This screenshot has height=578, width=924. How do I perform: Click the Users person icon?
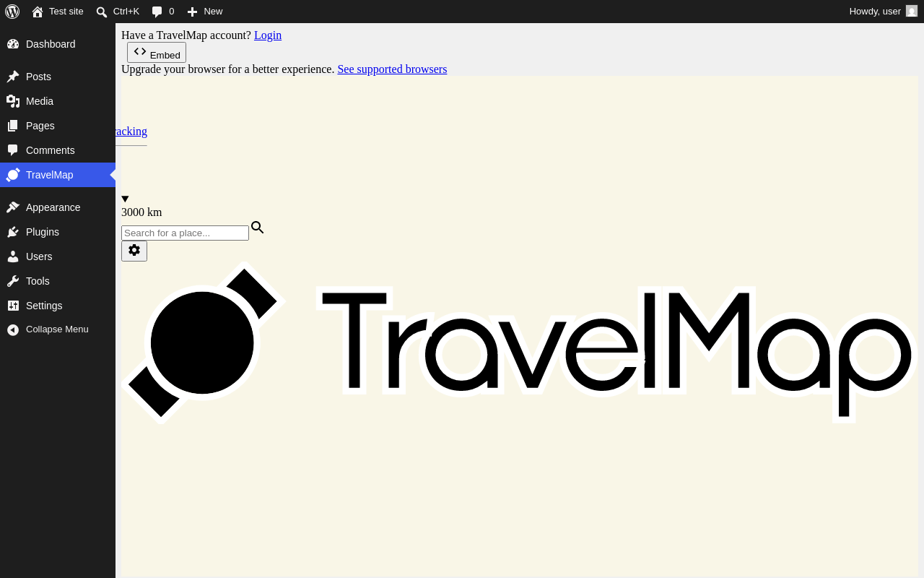coord(13,256)
